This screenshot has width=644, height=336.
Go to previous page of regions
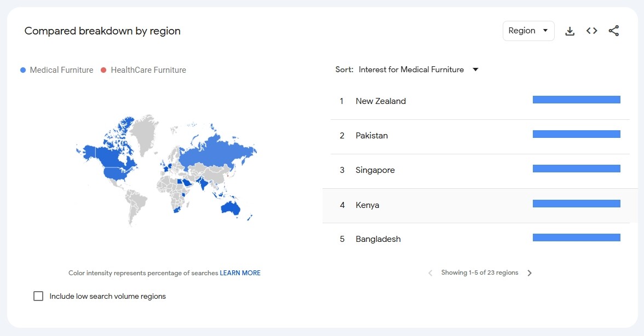430,273
